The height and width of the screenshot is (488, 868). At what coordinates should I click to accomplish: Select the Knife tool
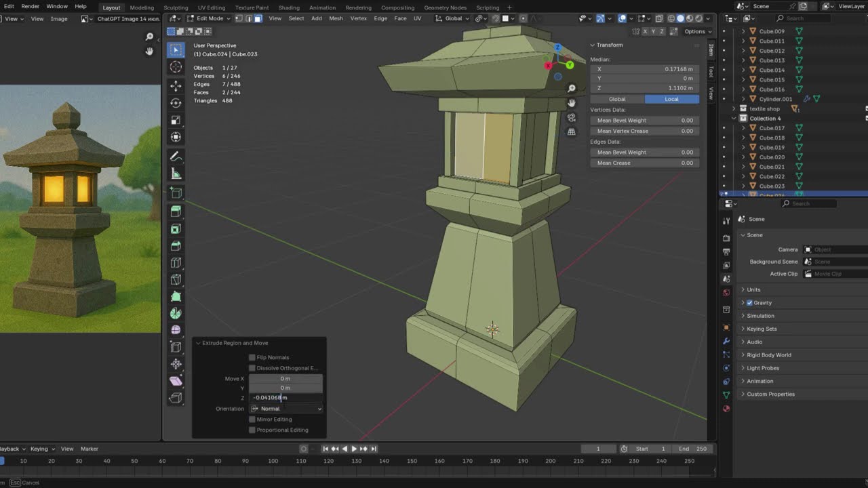click(x=176, y=280)
